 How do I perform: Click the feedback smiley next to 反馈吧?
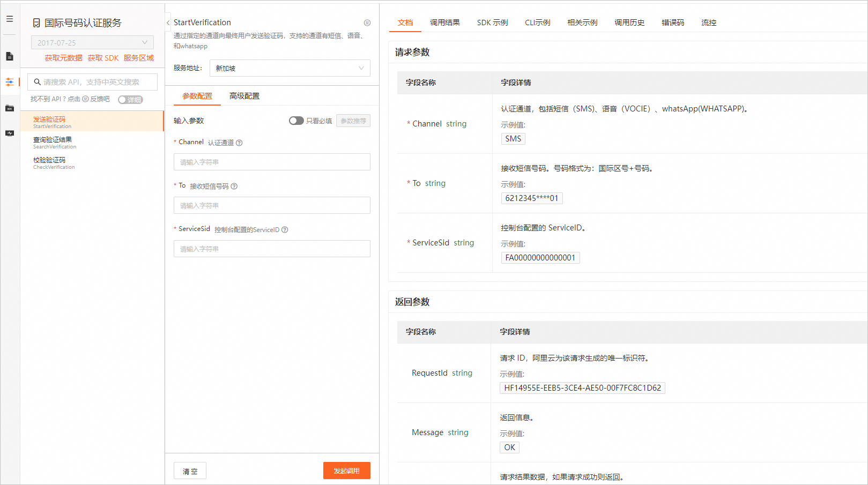85,99
